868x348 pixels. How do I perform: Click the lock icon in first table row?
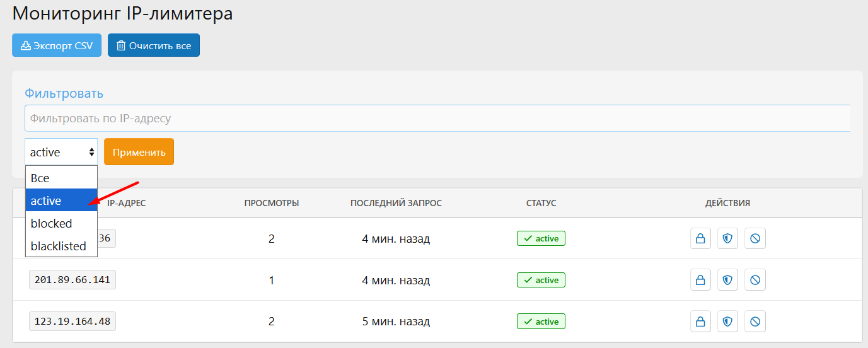700,239
